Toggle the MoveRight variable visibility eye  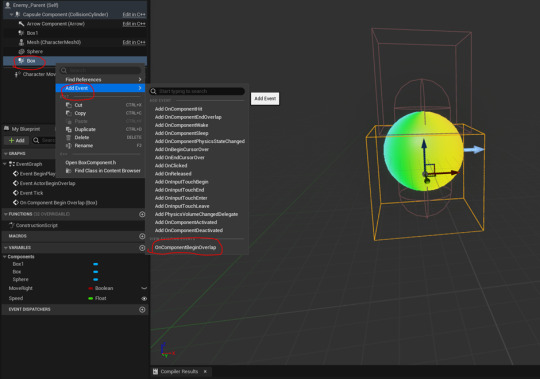click(144, 288)
